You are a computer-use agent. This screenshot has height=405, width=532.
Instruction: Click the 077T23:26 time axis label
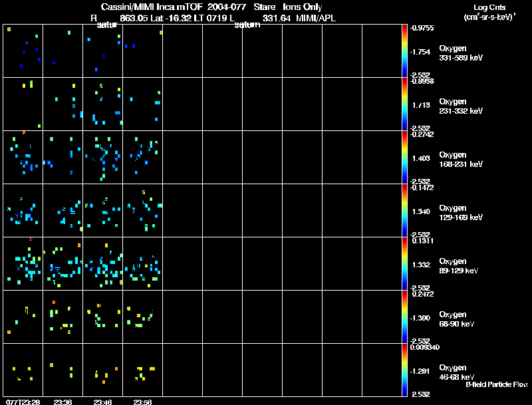click(23, 402)
